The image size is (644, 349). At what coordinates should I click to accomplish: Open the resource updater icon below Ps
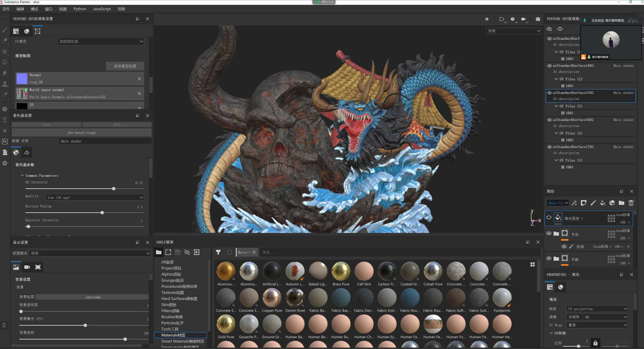(5, 153)
